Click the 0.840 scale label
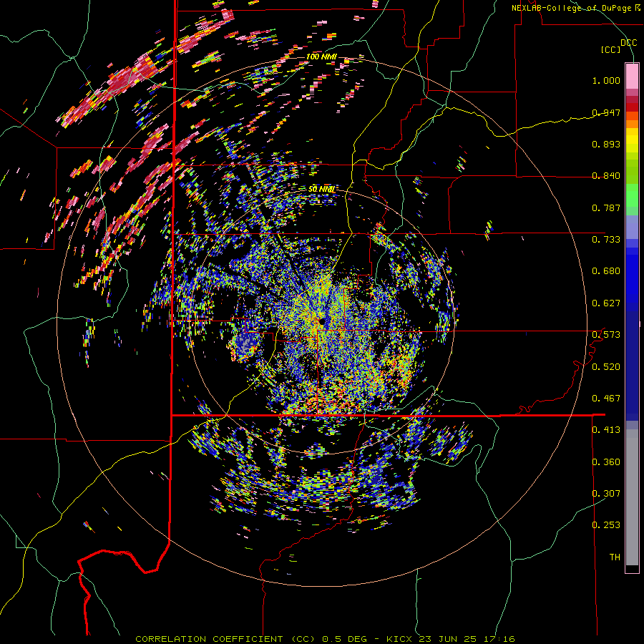Image resolution: width=644 pixels, height=644 pixels. point(606,176)
